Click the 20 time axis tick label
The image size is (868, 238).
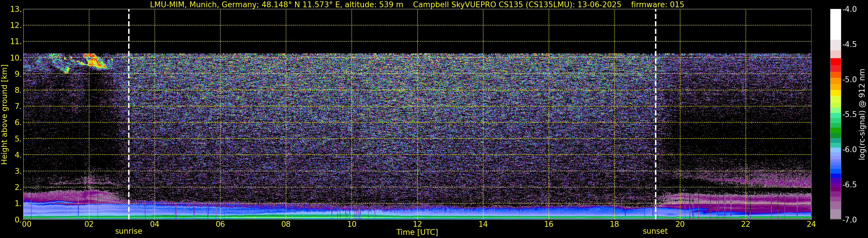click(x=680, y=224)
